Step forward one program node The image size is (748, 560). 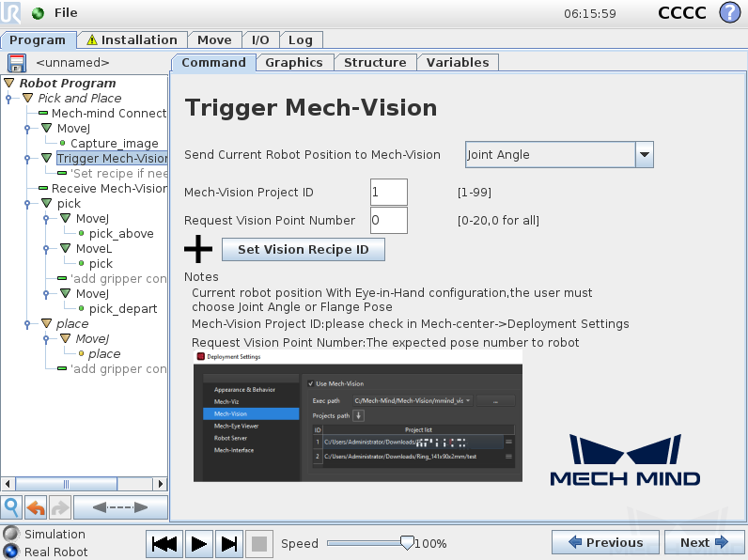pos(229,544)
